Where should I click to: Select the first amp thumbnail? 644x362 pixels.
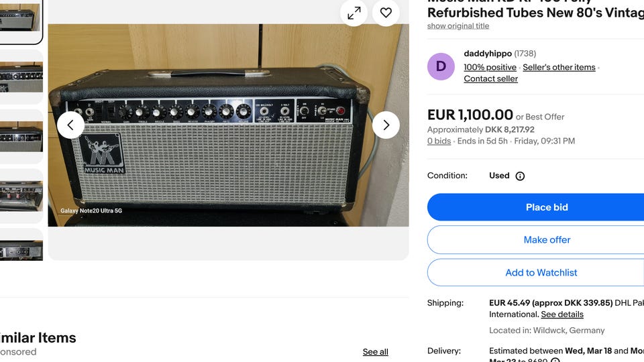pos(20,19)
